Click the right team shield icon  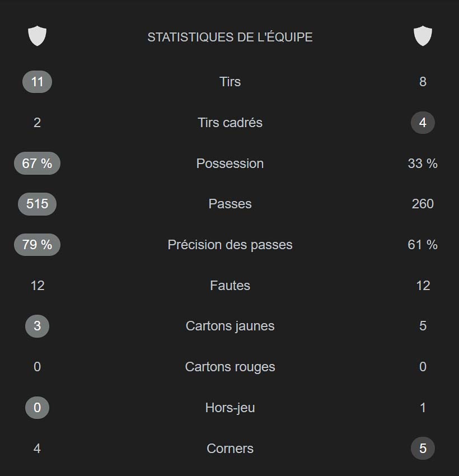click(423, 36)
